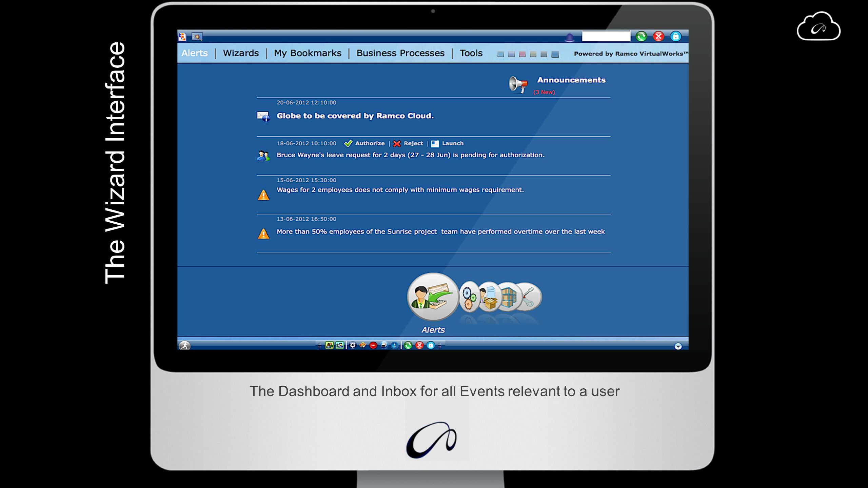Click the green refresh icon in the bottom toolbar

pos(408,345)
